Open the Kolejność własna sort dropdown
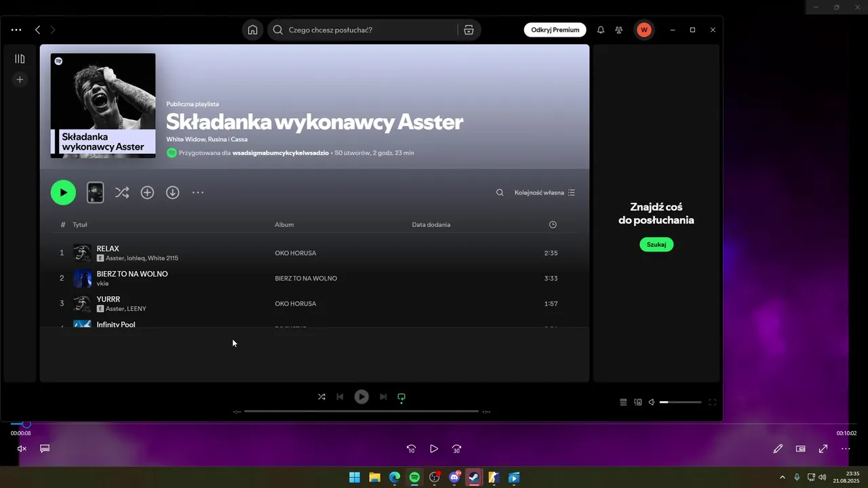This screenshot has height=488, width=868. pyautogui.click(x=545, y=192)
